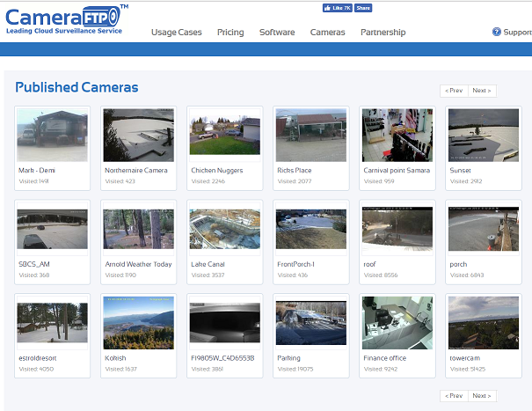Image resolution: width=532 pixels, height=411 pixels.
Task: Select Cameras in the navigation bar
Action: (x=327, y=33)
